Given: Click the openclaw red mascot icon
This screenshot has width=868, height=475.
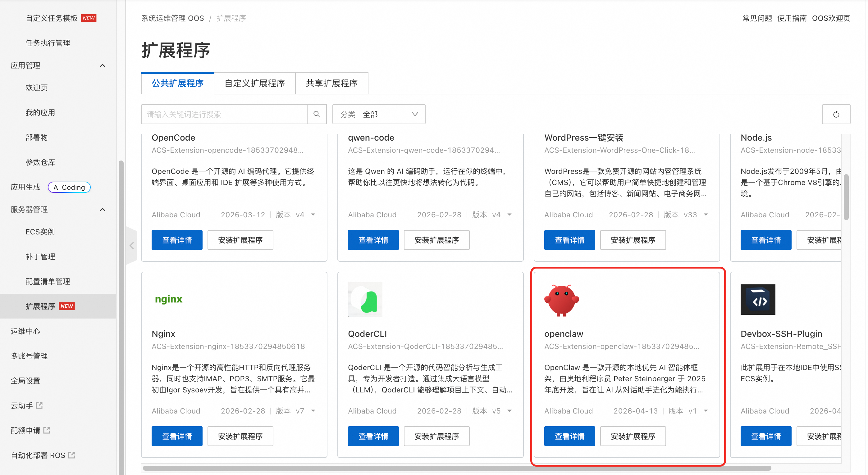Looking at the screenshot, I should coord(561,300).
